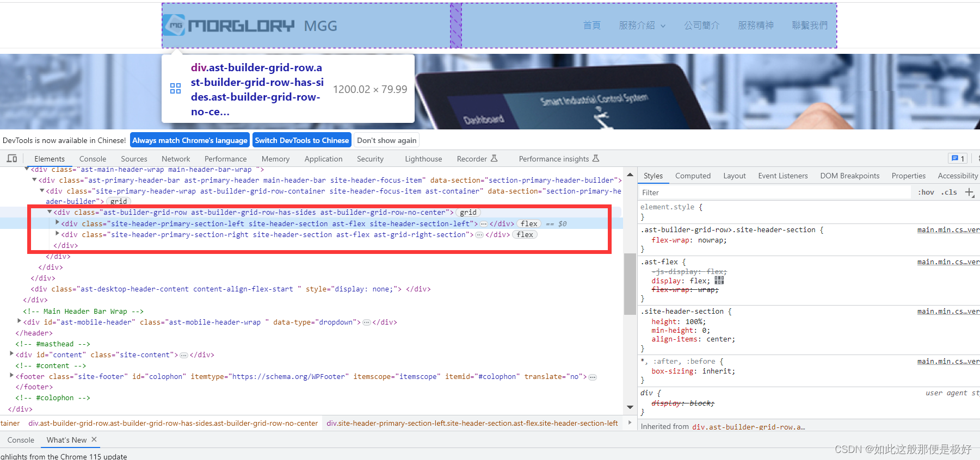The height and width of the screenshot is (460, 980).
Task: Click the breadcrumb scroll right arrow
Action: [x=630, y=422]
